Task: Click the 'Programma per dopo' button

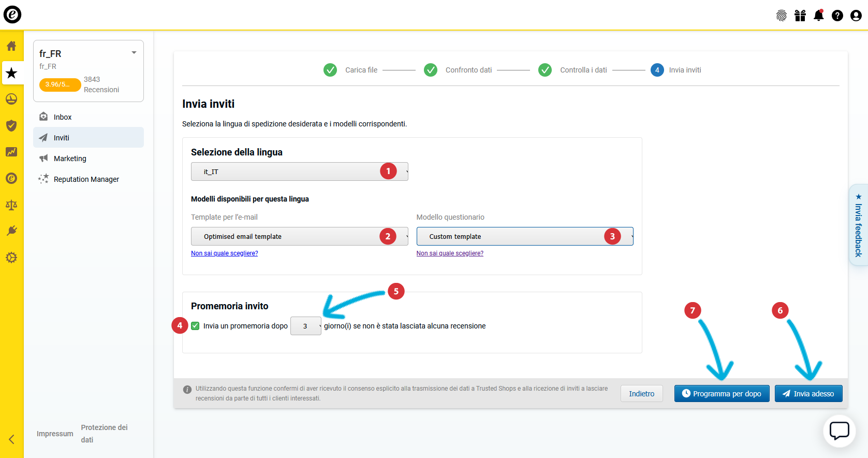Action: pos(722,394)
